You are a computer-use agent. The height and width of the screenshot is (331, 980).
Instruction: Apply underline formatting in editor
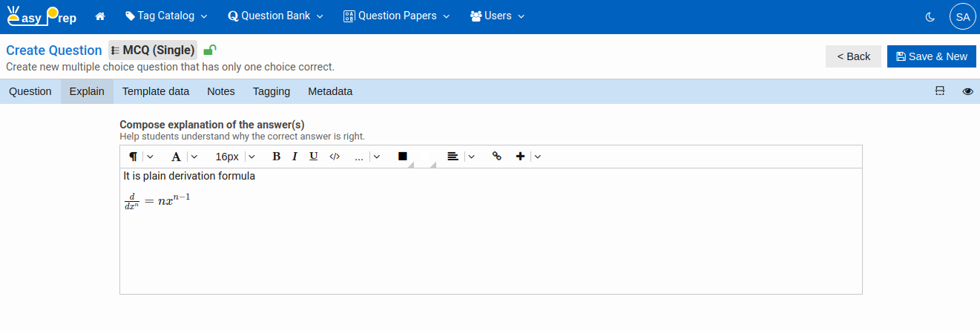(x=313, y=157)
